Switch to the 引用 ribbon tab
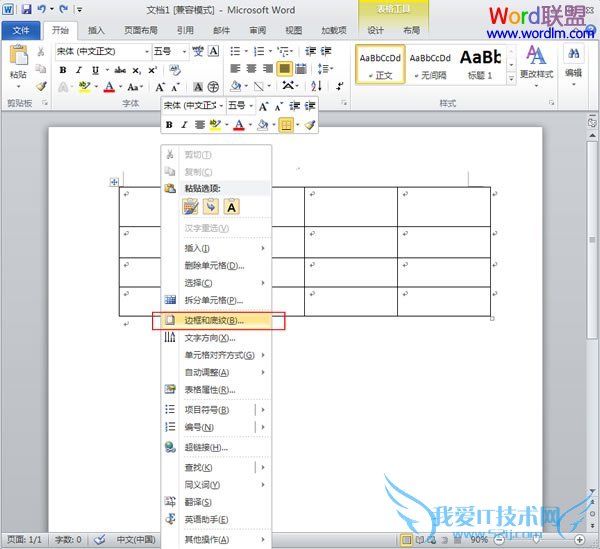 pyautogui.click(x=185, y=30)
